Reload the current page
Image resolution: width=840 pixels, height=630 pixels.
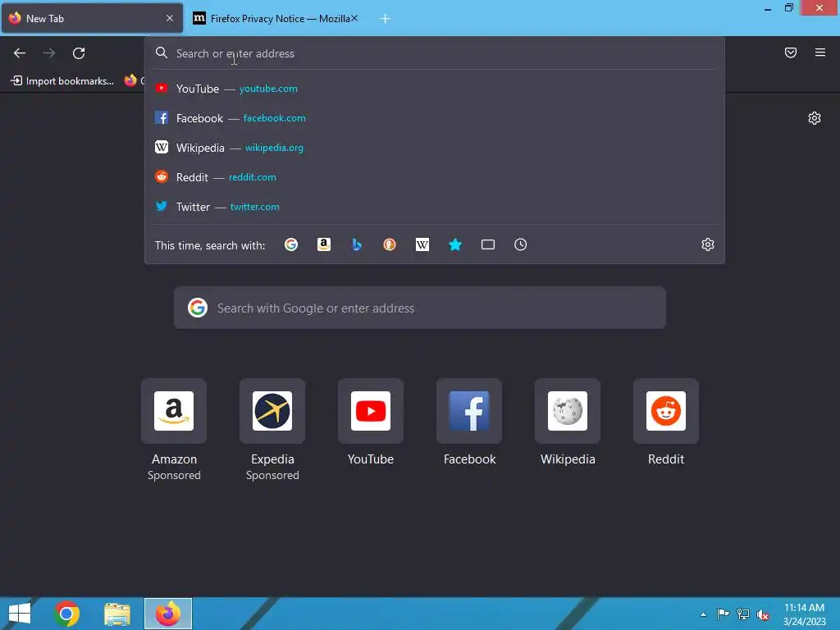coord(79,53)
